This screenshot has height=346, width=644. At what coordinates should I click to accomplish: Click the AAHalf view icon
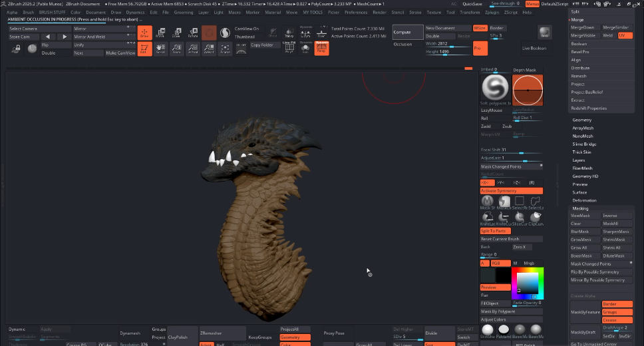click(x=209, y=49)
